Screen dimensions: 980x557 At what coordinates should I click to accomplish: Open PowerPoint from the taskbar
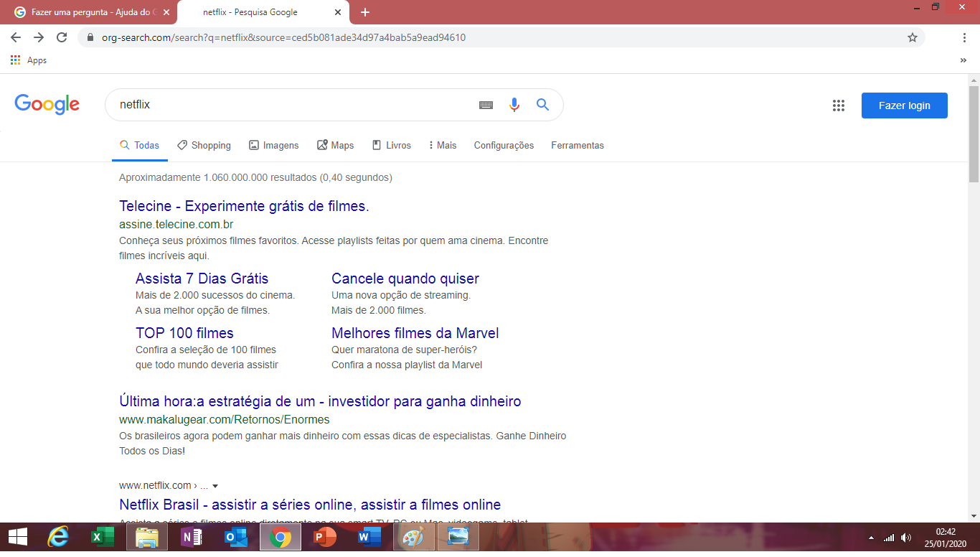pos(325,537)
